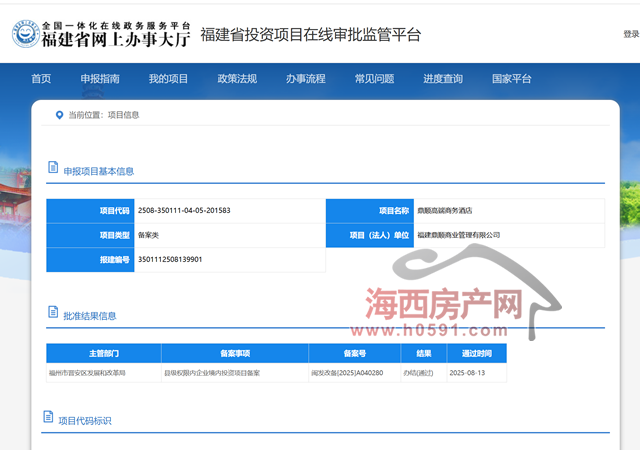Click the 项目（法人）单位 label cell

[x=370, y=235]
